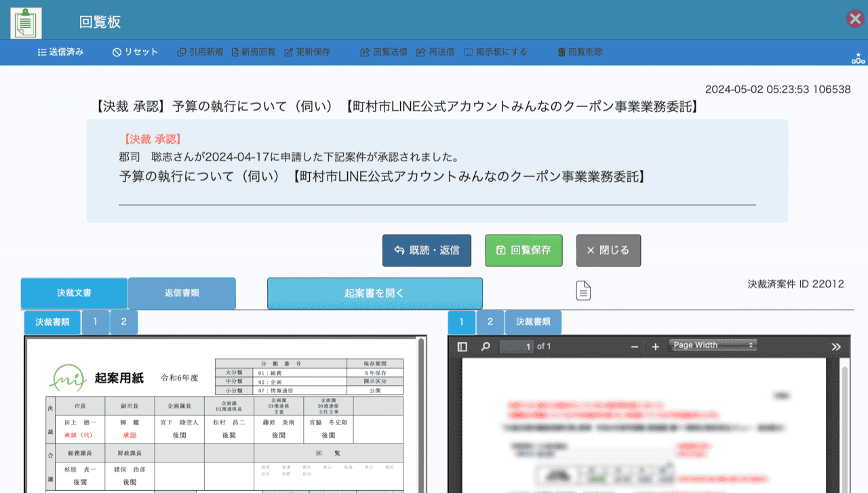Open the 送信済み list
Viewport: 868px width, 493px height.
61,52
